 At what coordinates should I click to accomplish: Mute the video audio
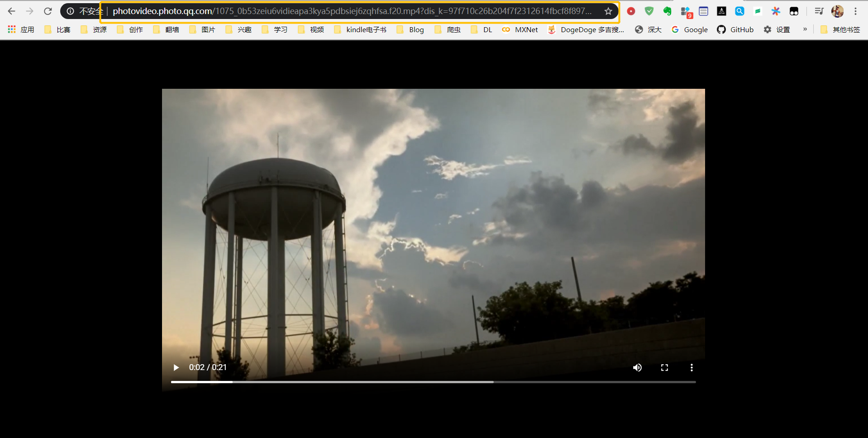[x=637, y=367]
